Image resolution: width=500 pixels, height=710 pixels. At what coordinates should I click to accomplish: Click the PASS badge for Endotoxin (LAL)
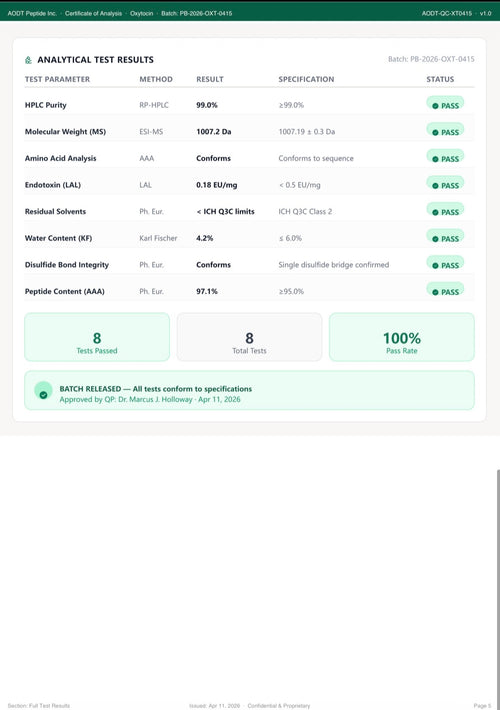coord(445,185)
